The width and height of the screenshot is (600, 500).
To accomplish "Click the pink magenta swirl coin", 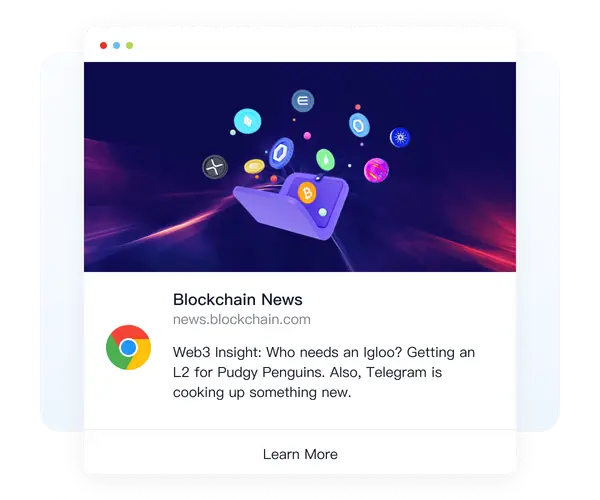I will 376,170.
